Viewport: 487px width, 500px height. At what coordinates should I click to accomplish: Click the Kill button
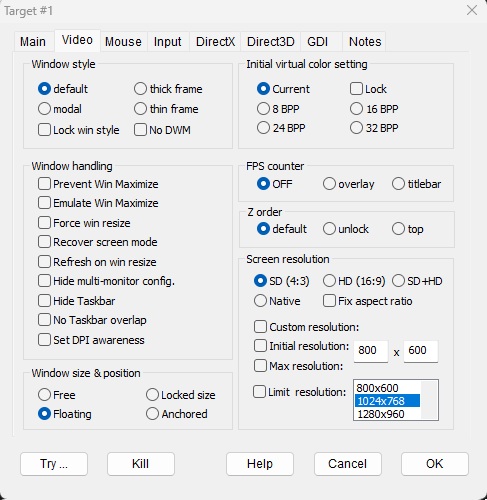click(141, 464)
